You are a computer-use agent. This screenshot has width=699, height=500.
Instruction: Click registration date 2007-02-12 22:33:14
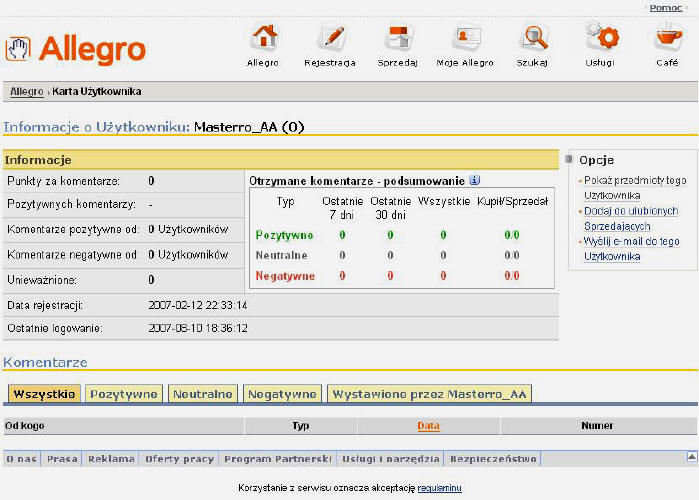tap(197, 305)
